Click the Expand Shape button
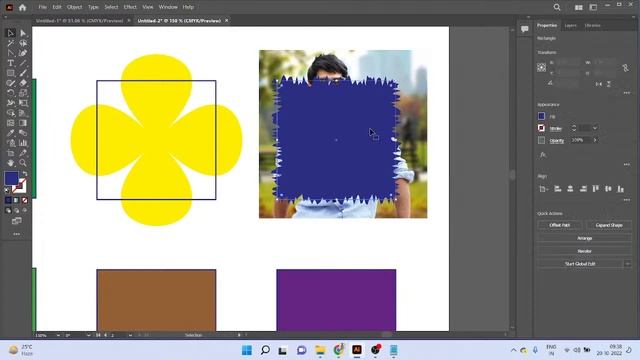 (609, 225)
